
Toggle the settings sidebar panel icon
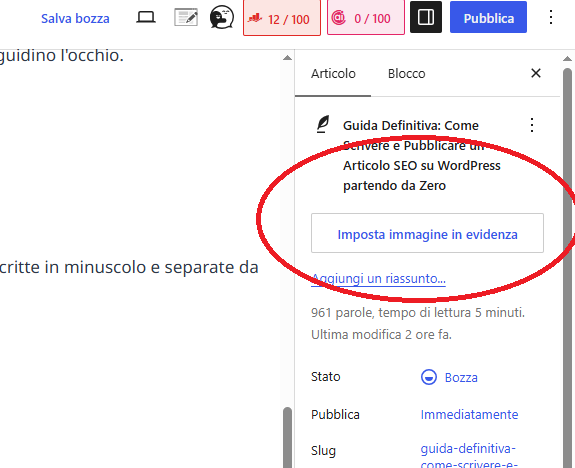[426, 17]
